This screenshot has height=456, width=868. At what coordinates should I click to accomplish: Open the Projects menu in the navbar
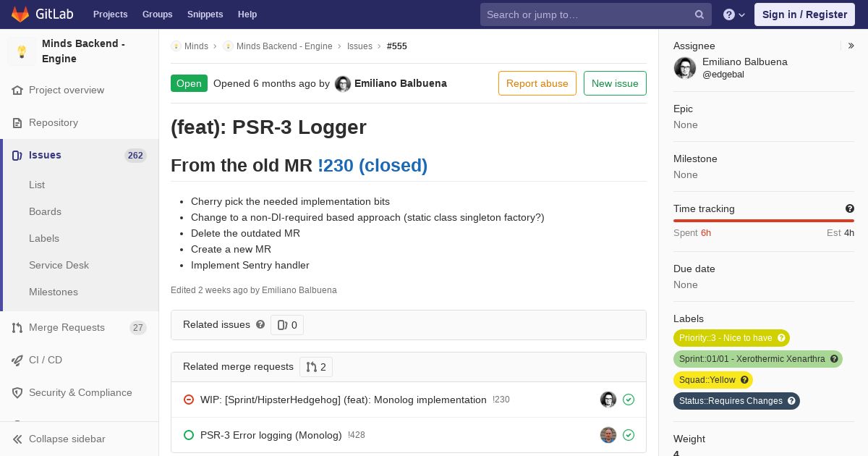point(110,14)
